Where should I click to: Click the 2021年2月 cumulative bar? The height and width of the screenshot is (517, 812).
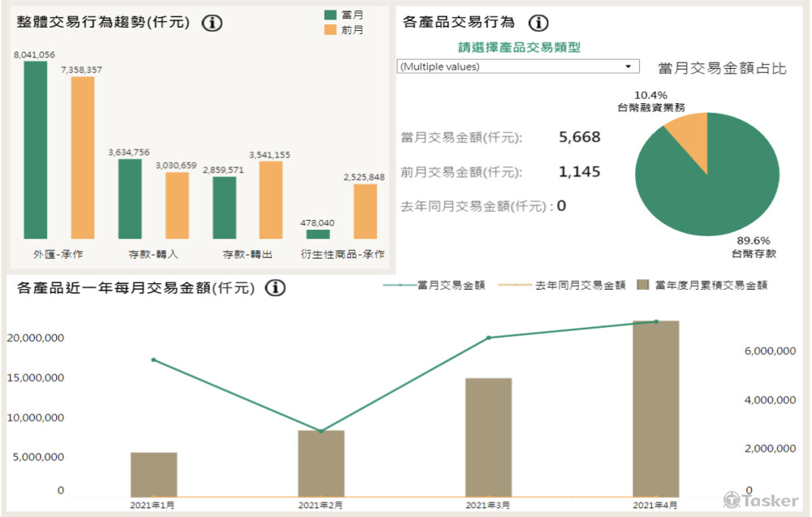coord(321,463)
